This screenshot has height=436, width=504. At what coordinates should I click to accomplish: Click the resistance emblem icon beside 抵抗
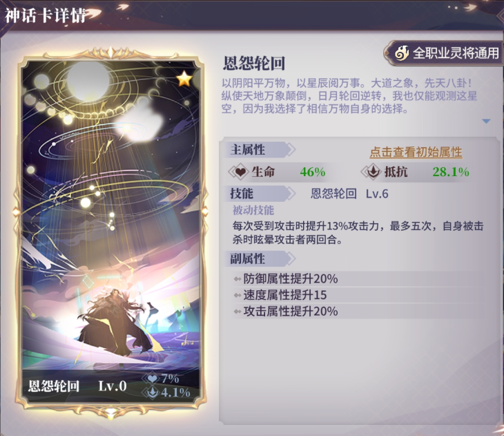click(372, 172)
